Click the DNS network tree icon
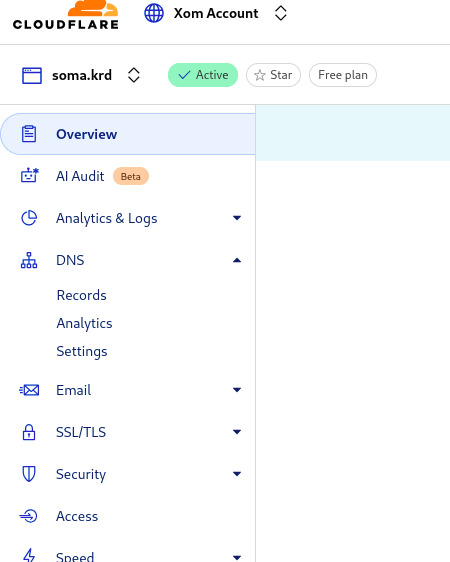 point(29,260)
